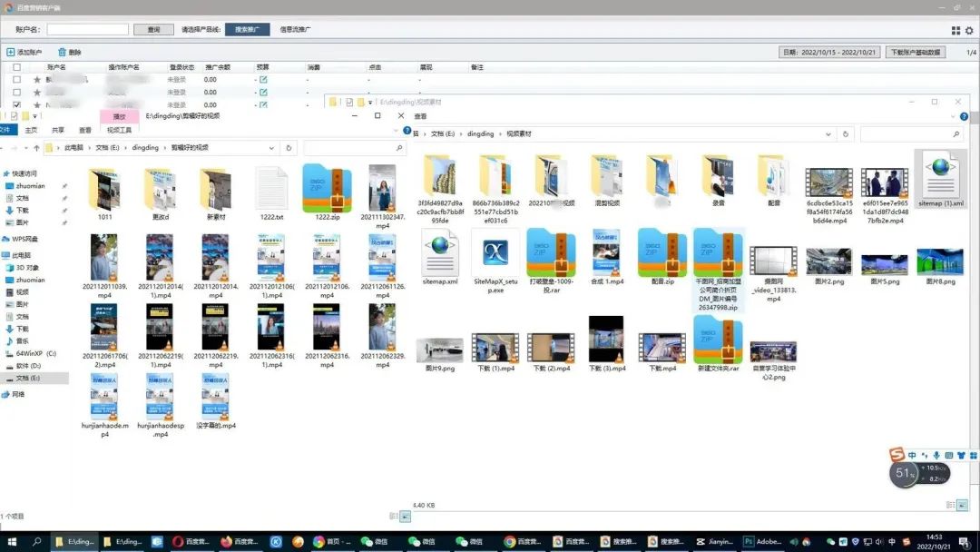Switch to the 信息流推广 product line tab
Image resolution: width=980 pixels, height=552 pixels.
click(295, 29)
